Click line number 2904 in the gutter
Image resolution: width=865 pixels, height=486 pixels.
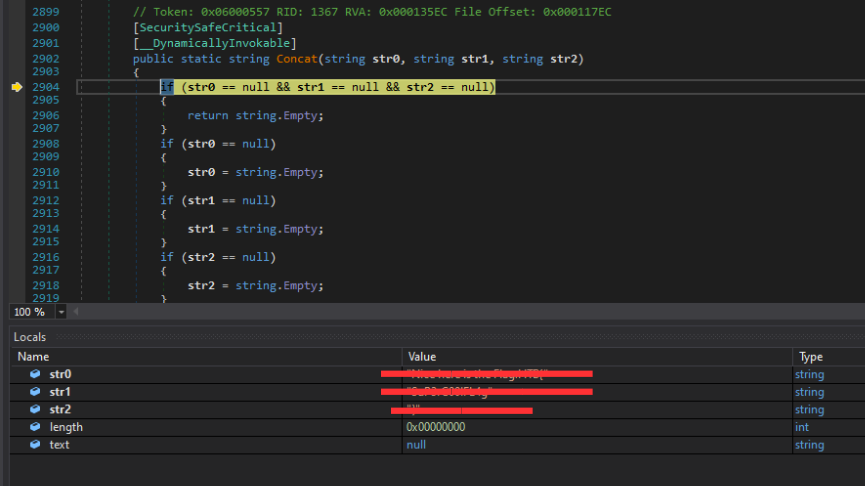point(45,88)
